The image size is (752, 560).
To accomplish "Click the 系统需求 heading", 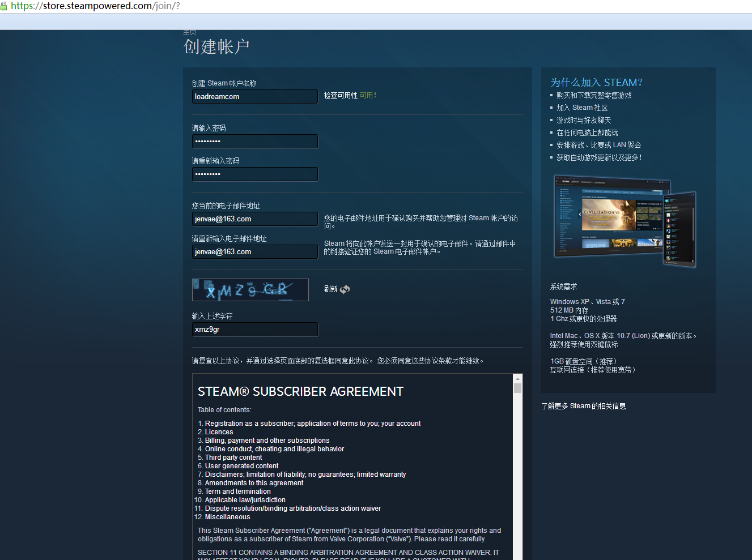I will tap(563, 287).
